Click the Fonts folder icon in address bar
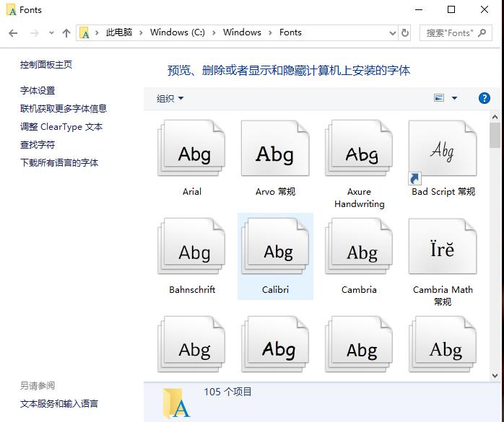The width and height of the screenshot is (504, 422). pyautogui.click(x=84, y=32)
